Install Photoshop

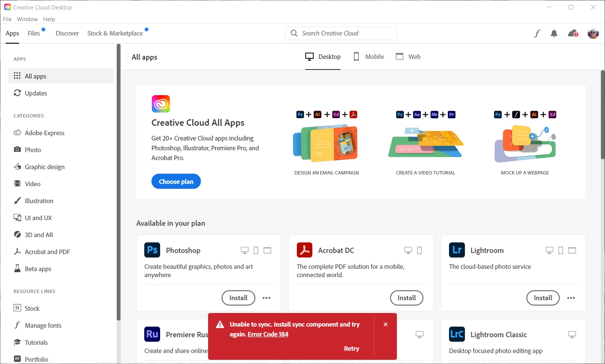coord(238,298)
